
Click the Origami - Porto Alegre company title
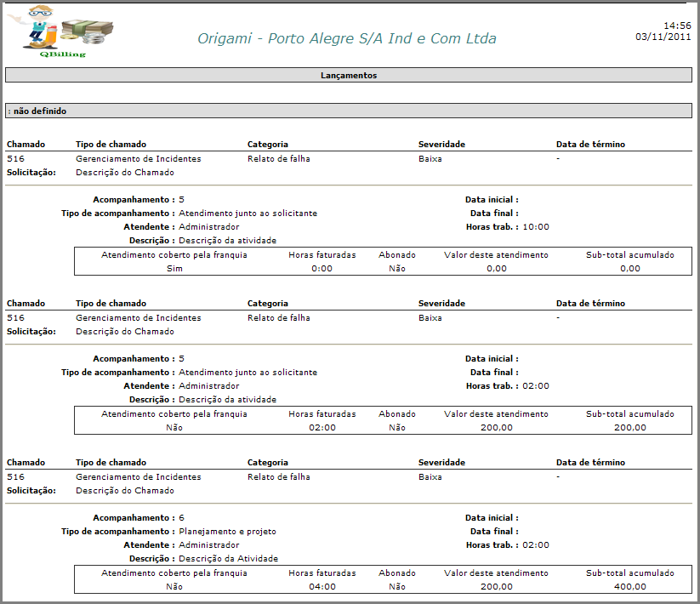click(347, 38)
